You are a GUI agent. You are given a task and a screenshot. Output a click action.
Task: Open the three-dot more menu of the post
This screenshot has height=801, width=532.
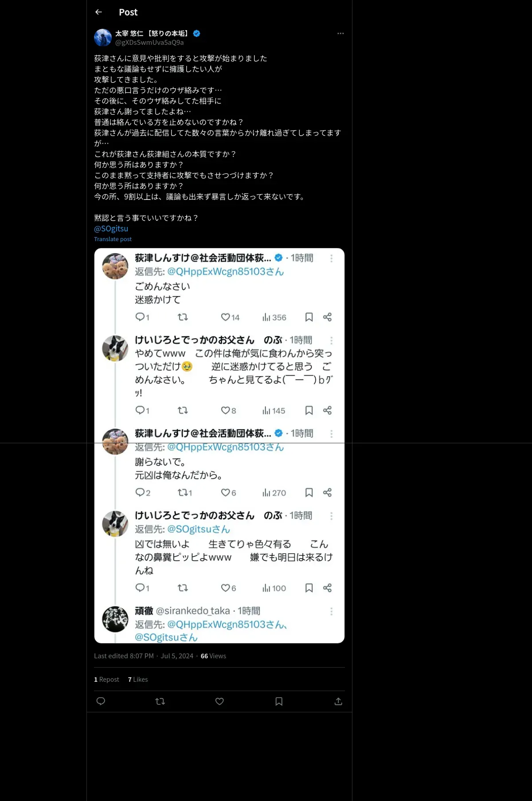[340, 33]
